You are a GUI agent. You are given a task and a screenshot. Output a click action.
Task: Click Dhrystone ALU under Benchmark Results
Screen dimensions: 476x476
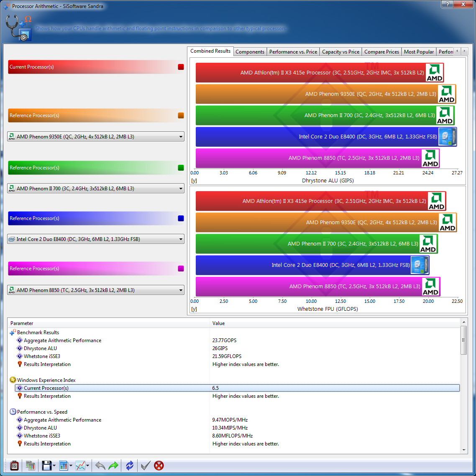[40, 348]
